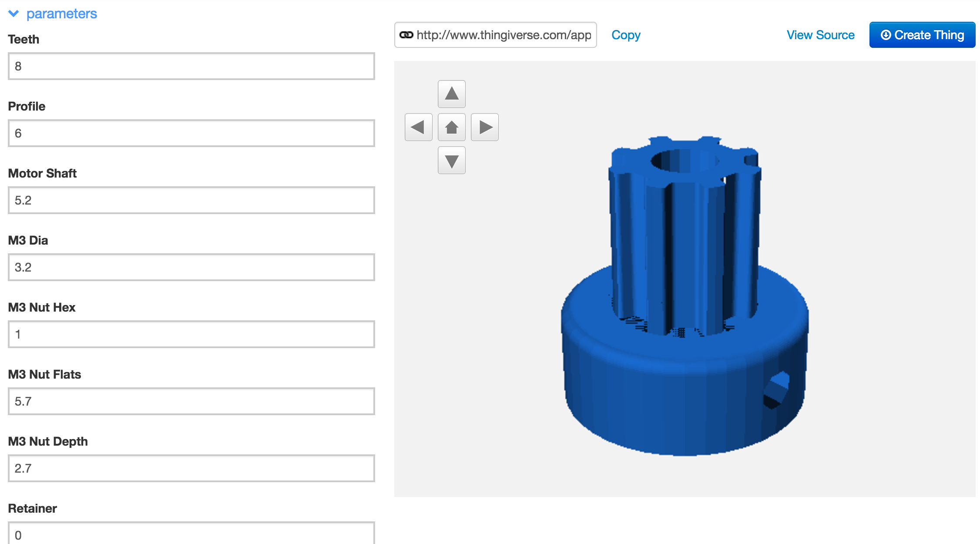This screenshot has width=980, height=544.
Task: Select the thingiverse URL field
Action: [x=495, y=35]
